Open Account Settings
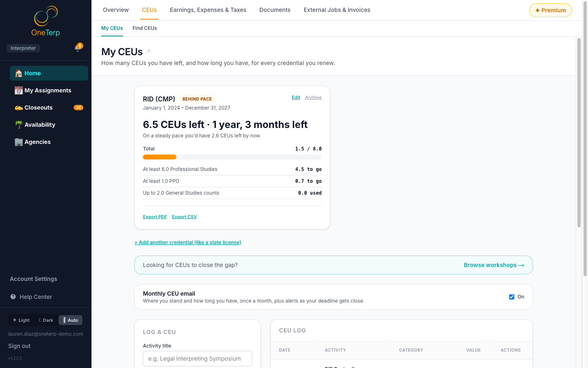Viewport: 588px width, 368px height. point(33,279)
